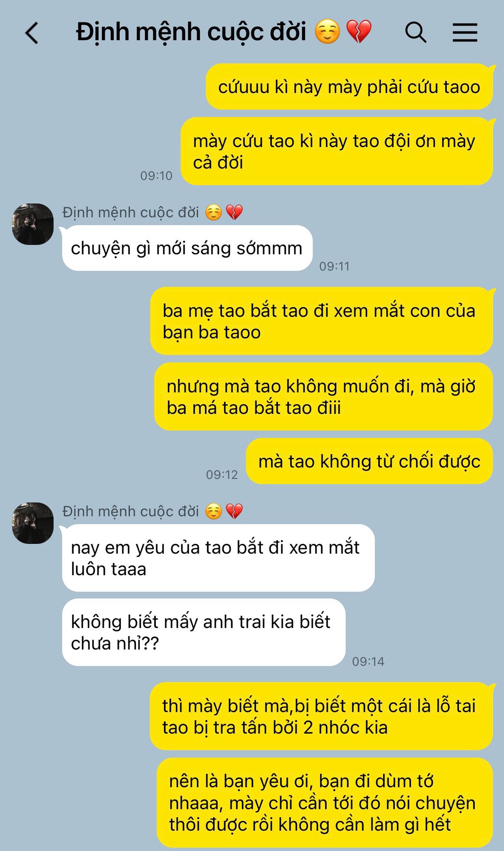Select message 'cứuuu kì này mày phải cứu taoo'
The height and width of the screenshot is (851, 504).
point(349,86)
